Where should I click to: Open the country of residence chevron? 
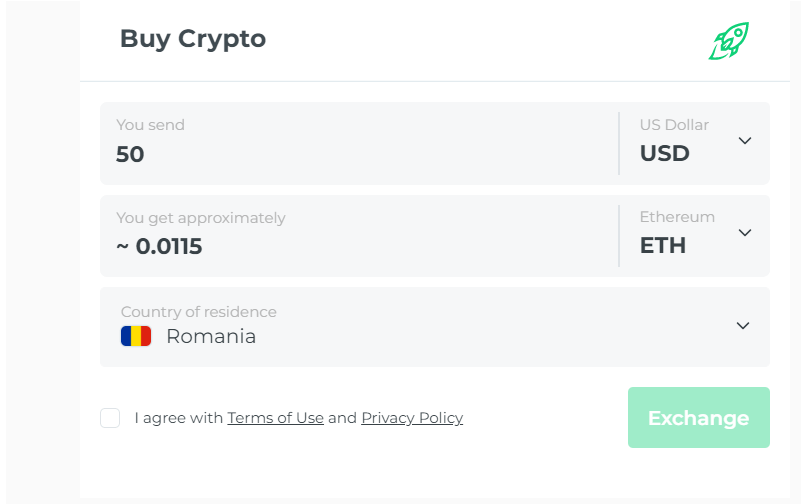pyautogui.click(x=743, y=326)
